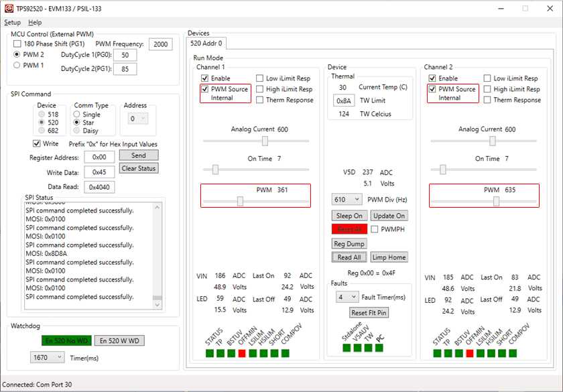
Task: Click Channel 2 SHORT indicator square
Action: coord(502,353)
